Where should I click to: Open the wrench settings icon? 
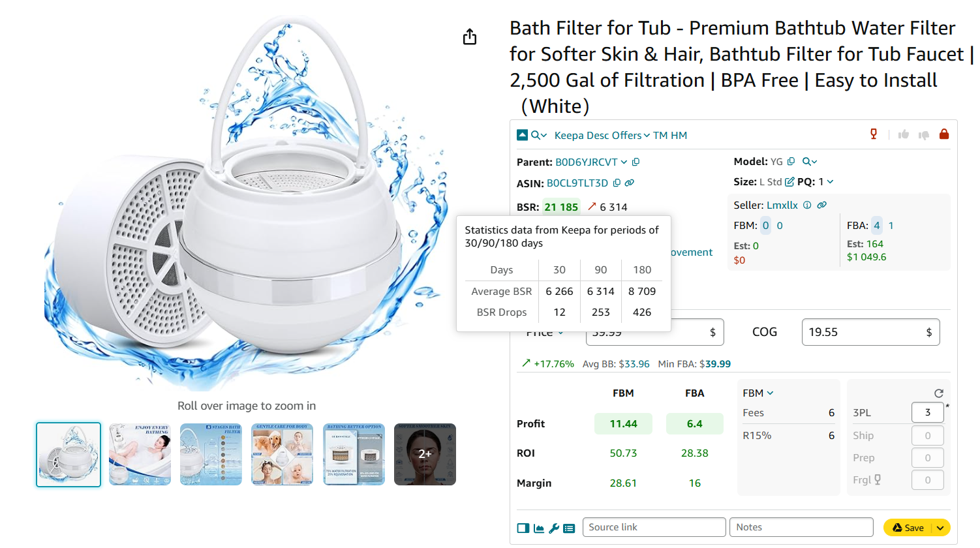pyautogui.click(x=554, y=528)
